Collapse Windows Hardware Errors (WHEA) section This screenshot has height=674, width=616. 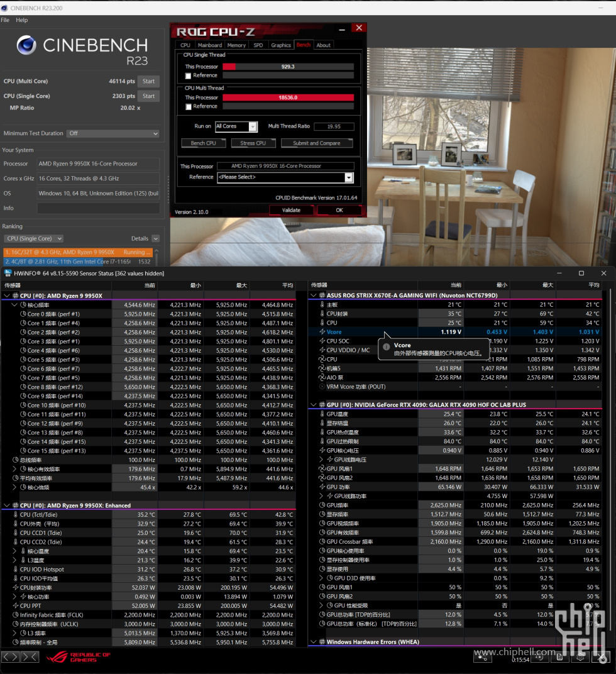314,642
